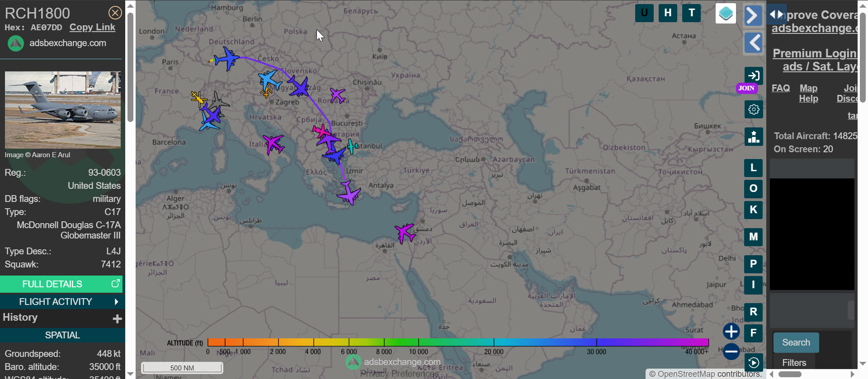Select the orange small aircraft above Zagreb
Viewport: 868px width, 379px height.
(266, 92)
